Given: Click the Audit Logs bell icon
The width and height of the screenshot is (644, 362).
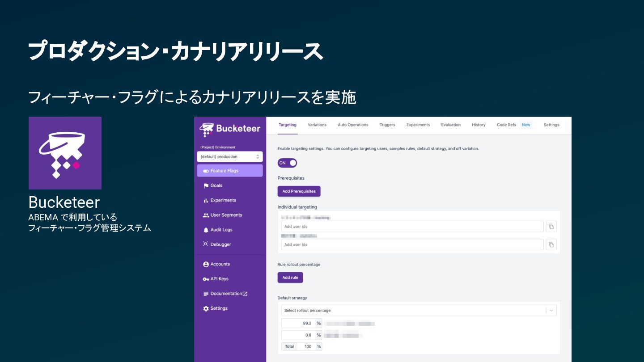Looking at the screenshot, I should pos(206,230).
